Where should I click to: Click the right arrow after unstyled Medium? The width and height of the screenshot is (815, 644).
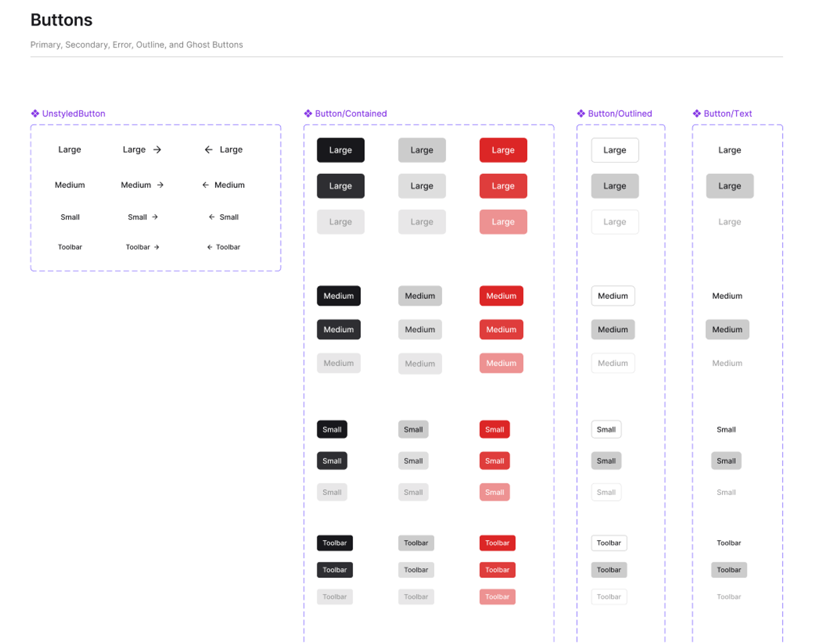click(160, 185)
